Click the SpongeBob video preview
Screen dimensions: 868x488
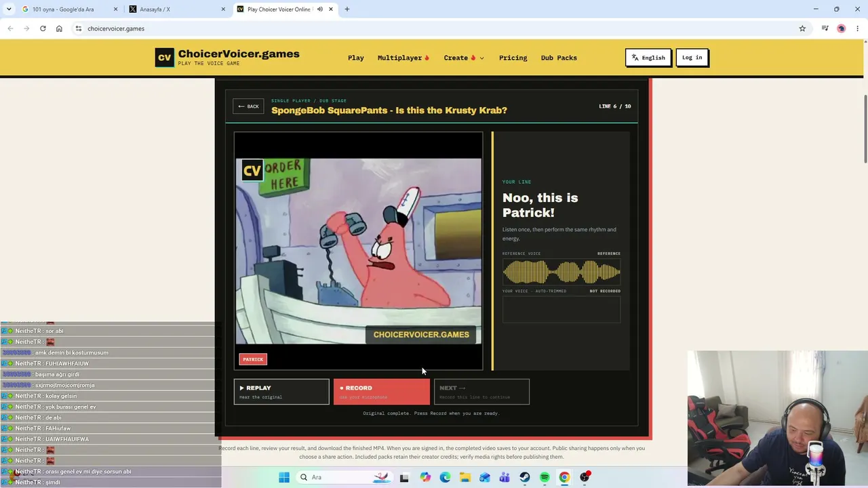359,251
